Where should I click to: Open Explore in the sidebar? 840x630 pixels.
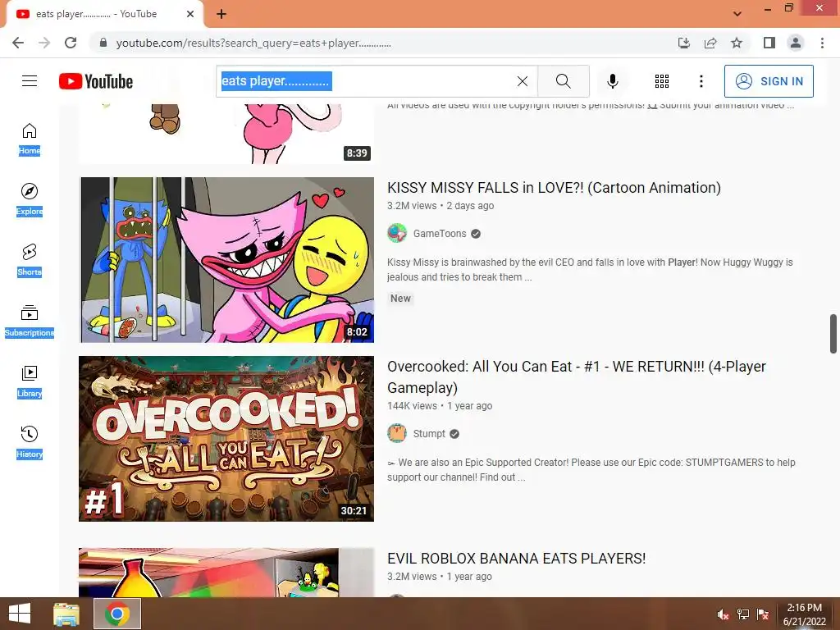pos(30,200)
